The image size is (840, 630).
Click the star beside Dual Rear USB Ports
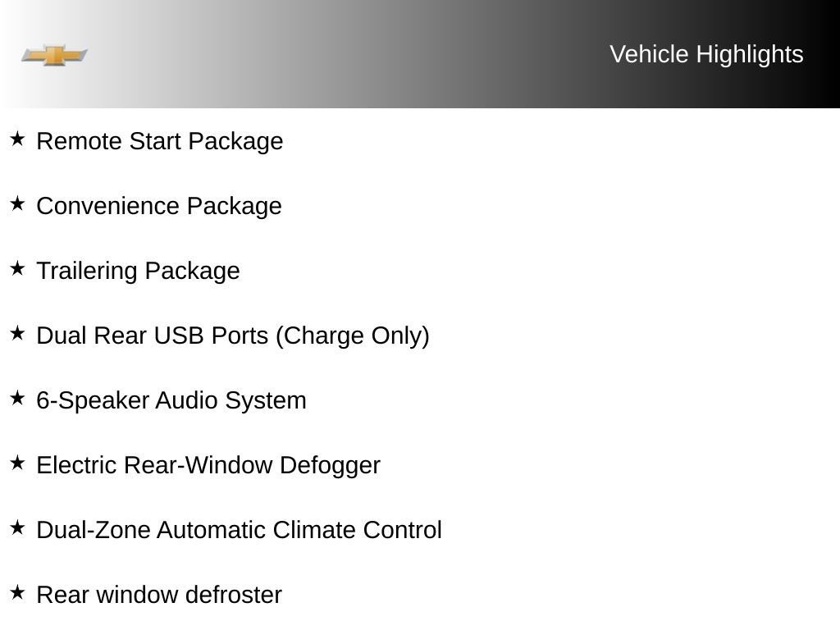tap(18, 333)
